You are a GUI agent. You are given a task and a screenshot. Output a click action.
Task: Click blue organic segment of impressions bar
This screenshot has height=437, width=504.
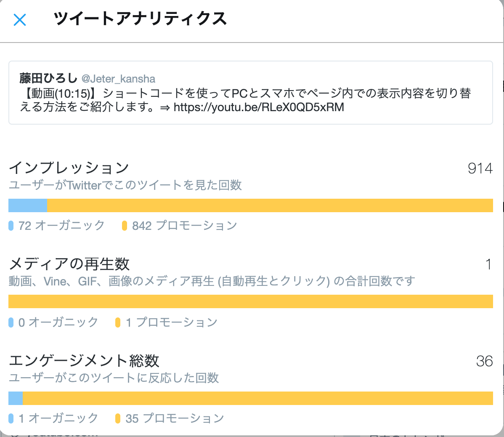pos(28,205)
